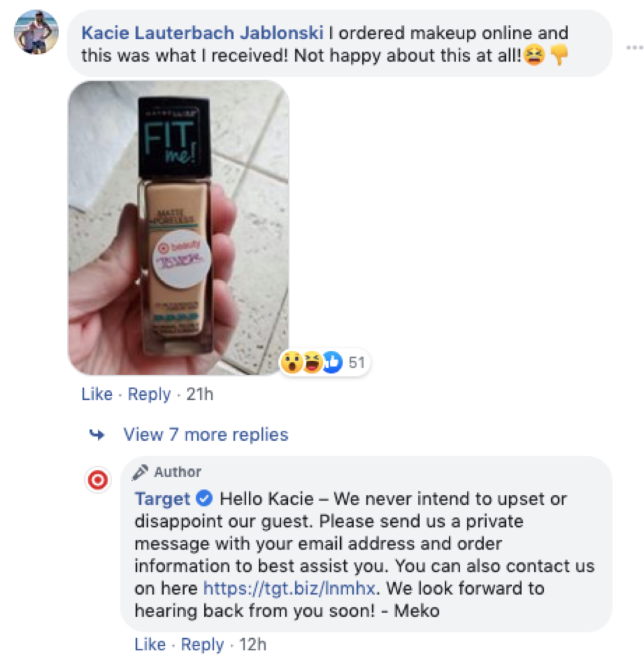Reply to Kacie's comment

coord(149,394)
